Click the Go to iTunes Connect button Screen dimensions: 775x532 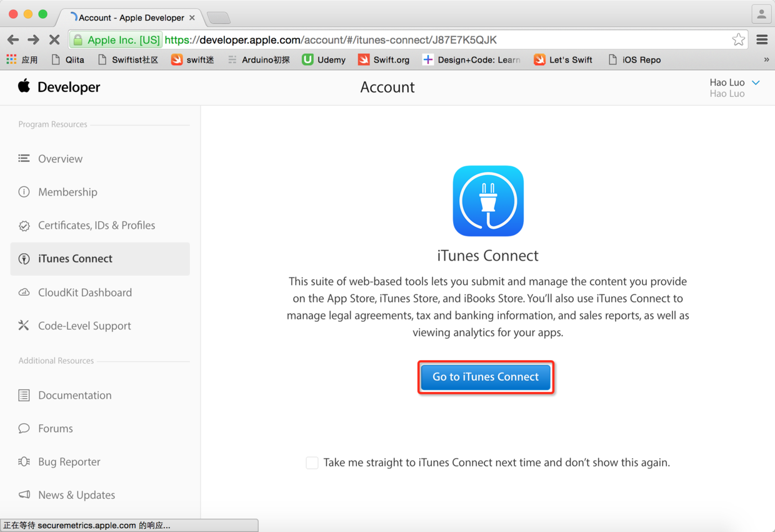pyautogui.click(x=486, y=377)
